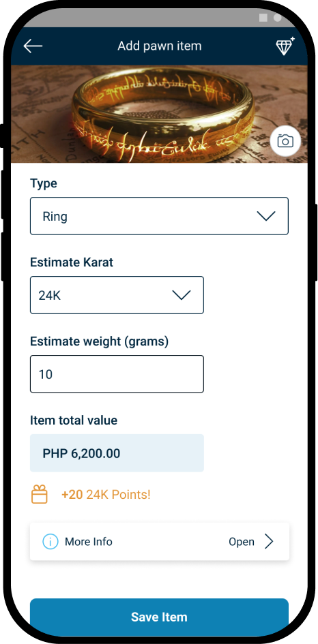Focus the estimate weight input field
This screenshot has height=644, width=318.
(117, 373)
